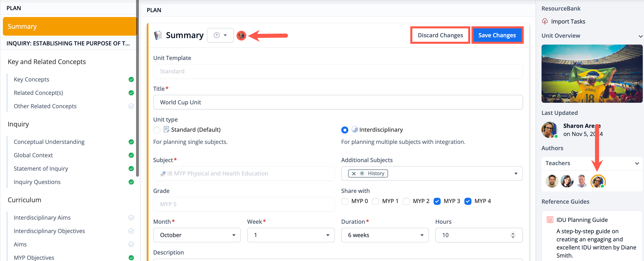The width and height of the screenshot is (644, 261).
Task: Click the orange-ringed teacher avatar
Action: pos(598,181)
